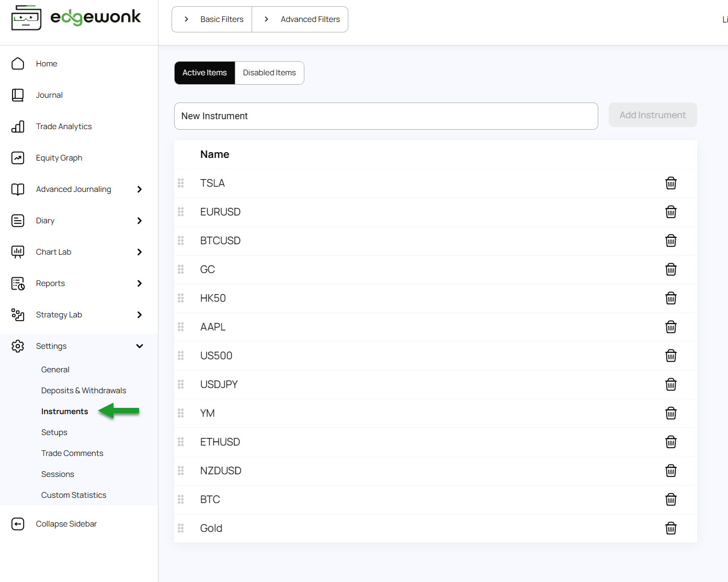Image resolution: width=728 pixels, height=582 pixels.
Task: Click the Trade Analytics bar chart icon
Action: tap(18, 127)
